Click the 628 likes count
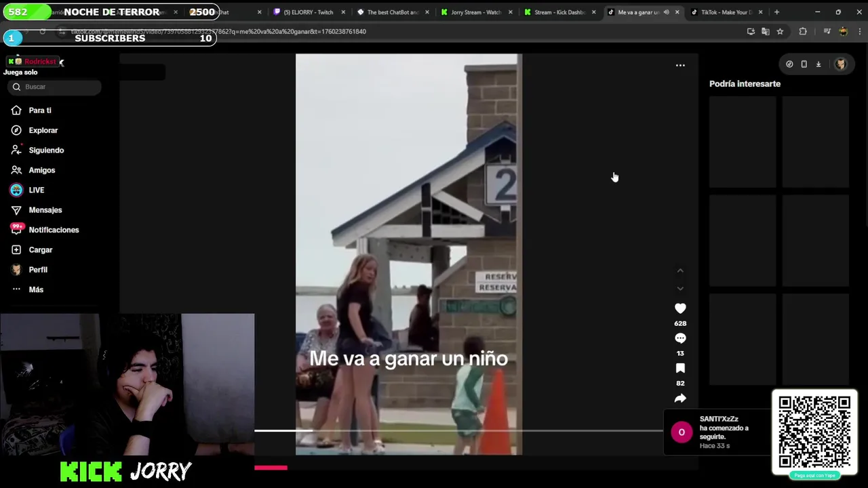 pyautogui.click(x=680, y=324)
